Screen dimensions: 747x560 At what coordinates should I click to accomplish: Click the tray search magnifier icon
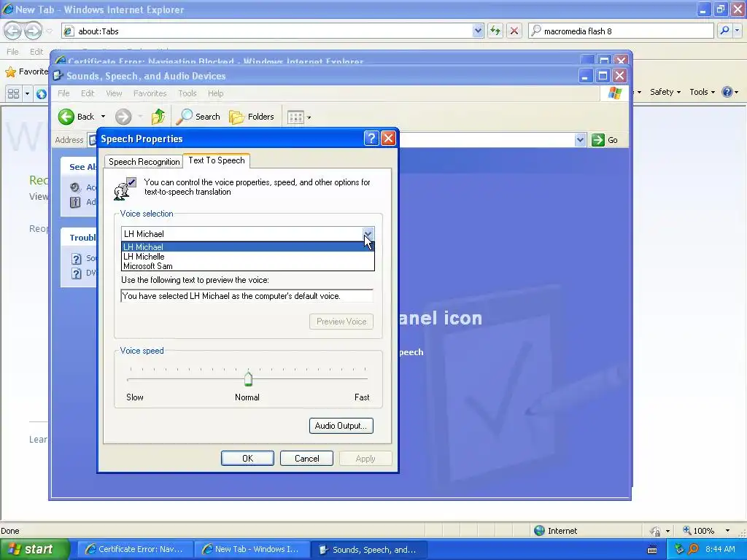(693, 549)
